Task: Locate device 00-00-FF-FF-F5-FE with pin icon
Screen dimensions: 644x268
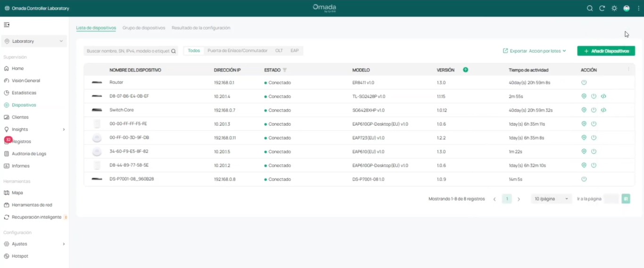Action: (x=584, y=124)
